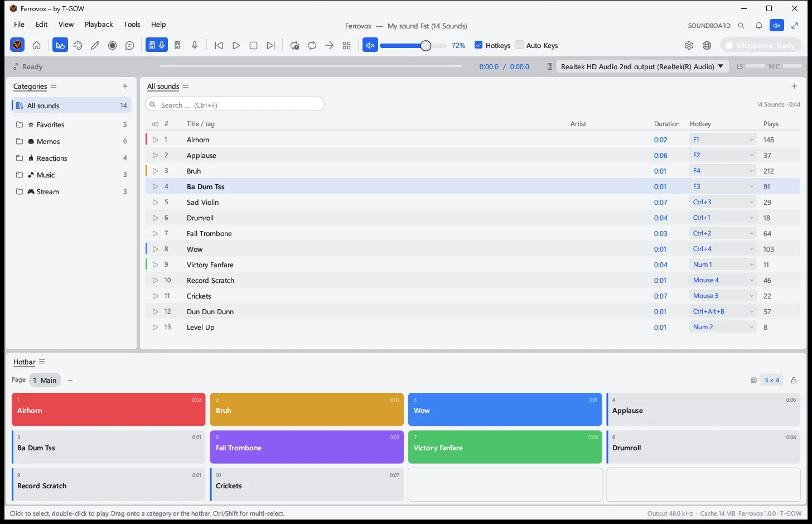This screenshot has width=812, height=524.
Task: Click the volume slider handle
Action: coord(426,46)
